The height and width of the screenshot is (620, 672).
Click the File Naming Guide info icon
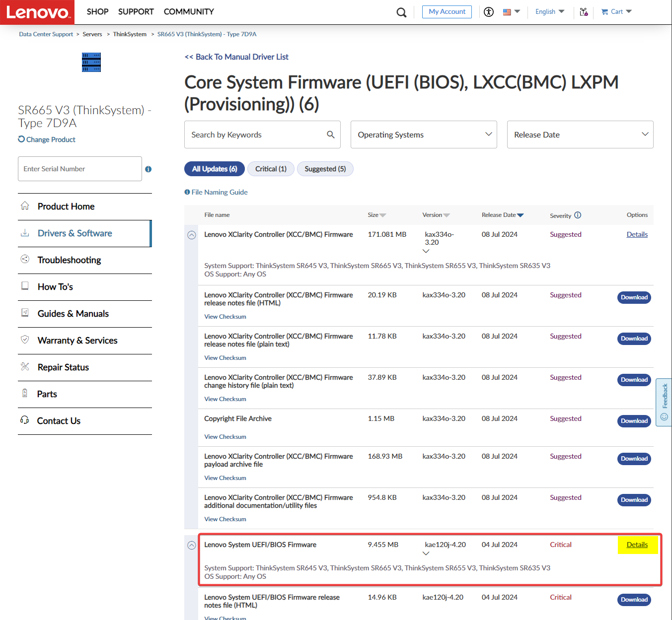[x=187, y=192]
